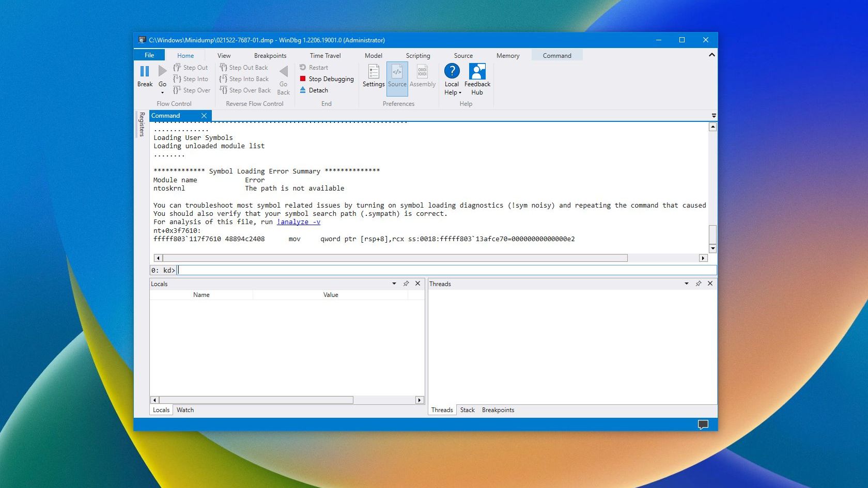Pin the Threads panel
Screen dimensions: 868x488
tap(699, 284)
